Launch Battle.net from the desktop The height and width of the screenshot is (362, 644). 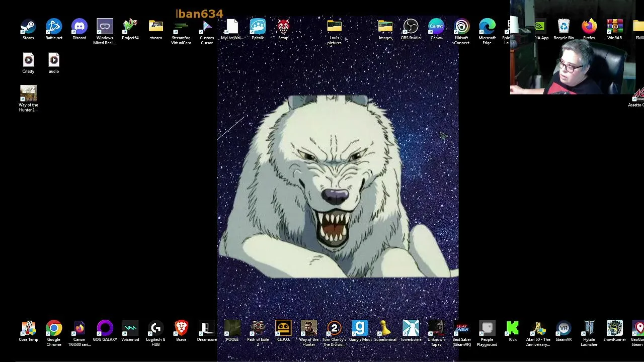[x=54, y=27]
